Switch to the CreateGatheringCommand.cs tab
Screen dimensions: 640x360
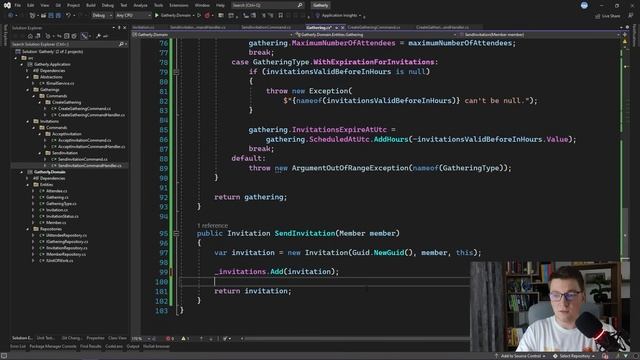click(374, 27)
